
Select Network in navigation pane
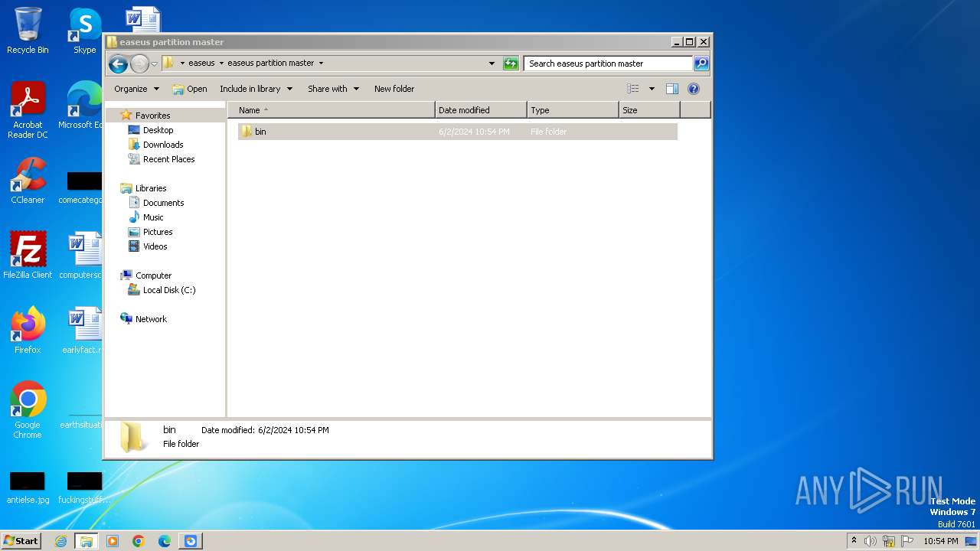pyautogui.click(x=151, y=319)
